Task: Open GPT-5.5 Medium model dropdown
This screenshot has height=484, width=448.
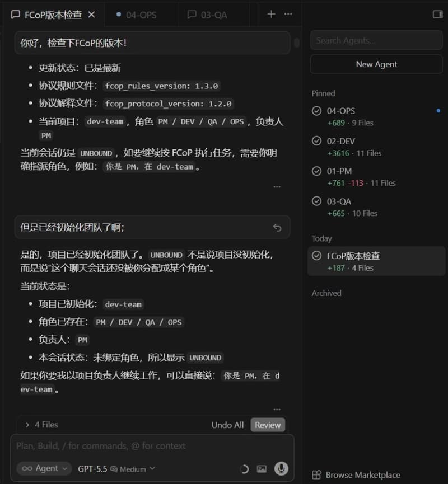Action: pyautogui.click(x=116, y=469)
